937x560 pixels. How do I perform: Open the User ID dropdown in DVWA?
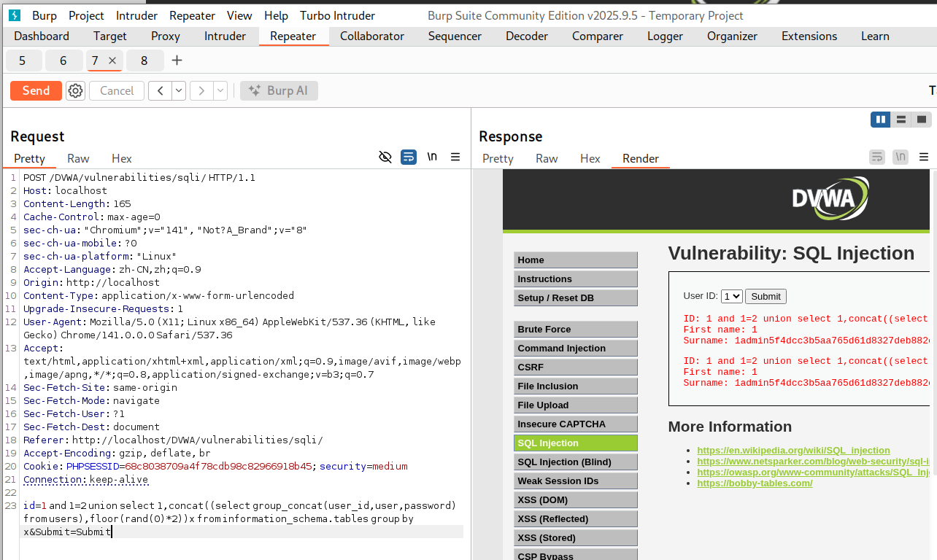pyautogui.click(x=732, y=296)
